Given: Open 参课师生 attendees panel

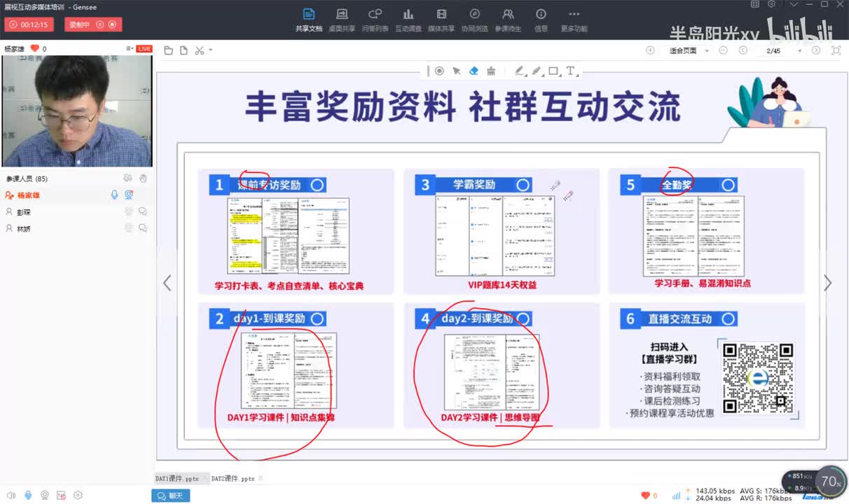Looking at the screenshot, I should tap(508, 20).
